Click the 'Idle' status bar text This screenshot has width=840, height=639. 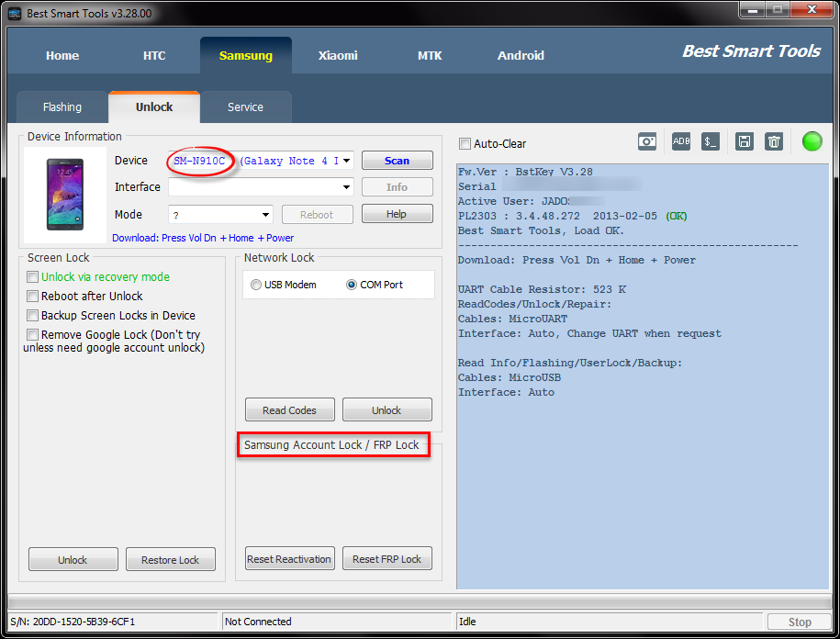click(x=467, y=622)
